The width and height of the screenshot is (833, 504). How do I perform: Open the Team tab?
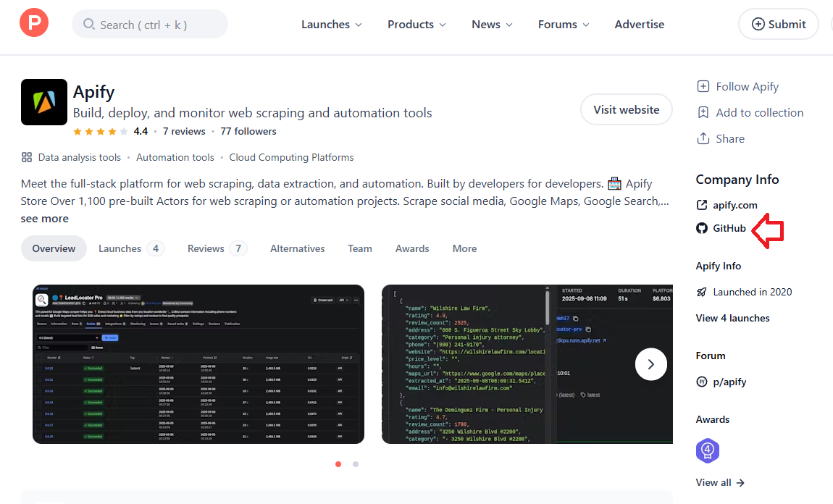pos(360,248)
